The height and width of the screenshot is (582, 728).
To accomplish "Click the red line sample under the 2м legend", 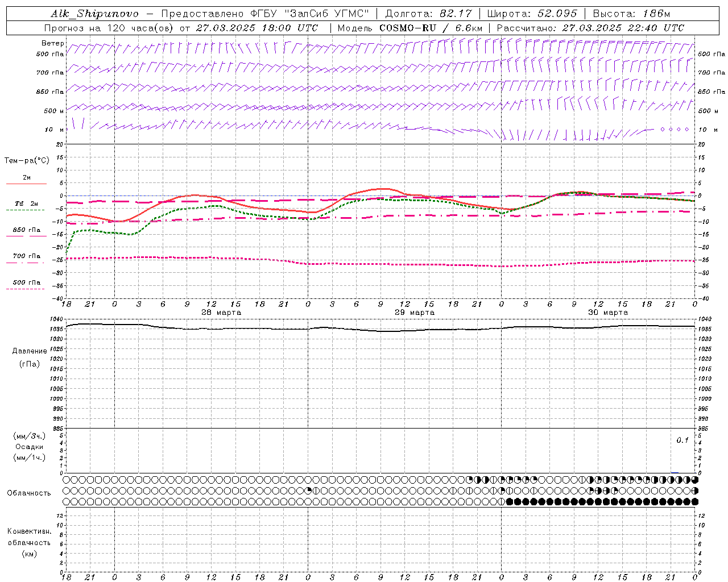I will 26,184.
